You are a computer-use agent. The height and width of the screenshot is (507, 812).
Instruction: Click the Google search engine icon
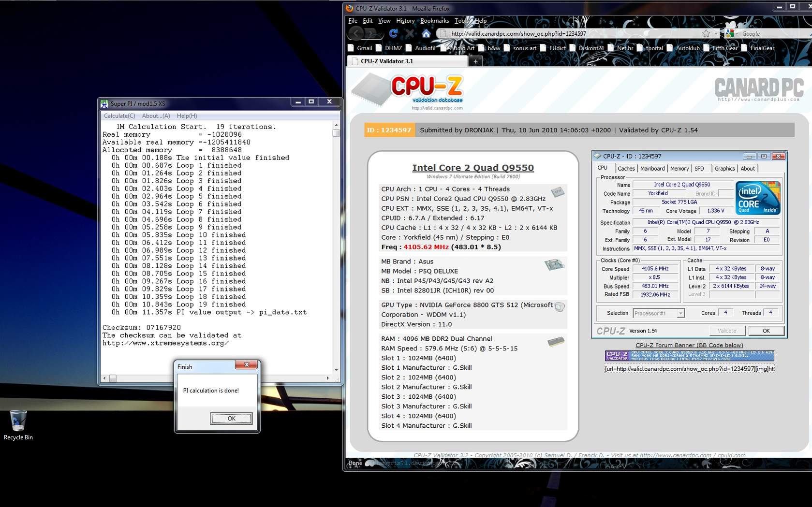point(730,33)
